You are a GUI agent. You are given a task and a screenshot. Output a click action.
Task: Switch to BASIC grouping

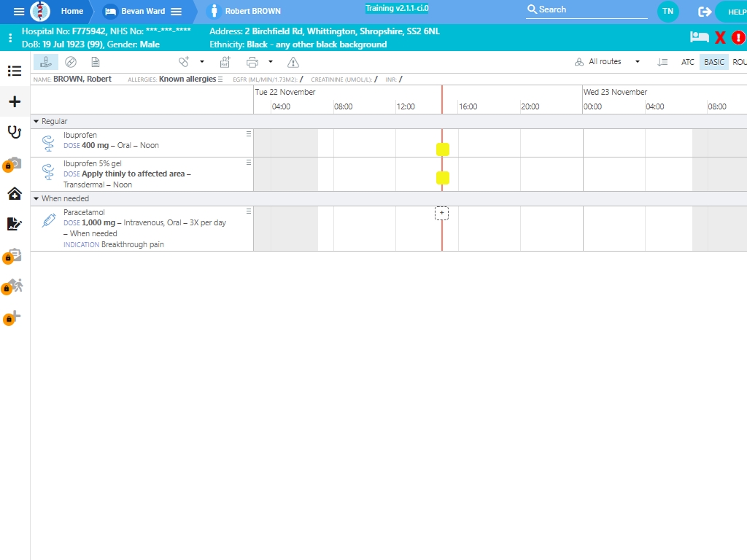pos(713,62)
